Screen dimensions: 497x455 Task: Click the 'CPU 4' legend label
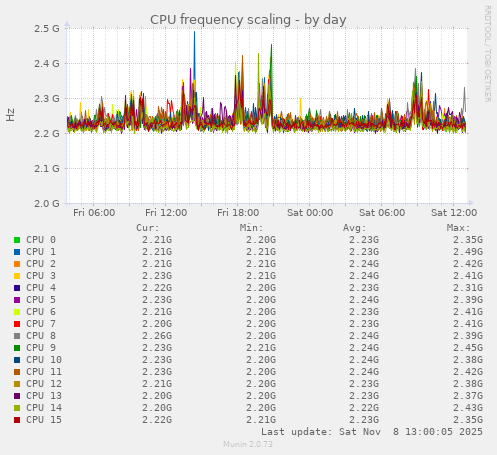[41, 288]
